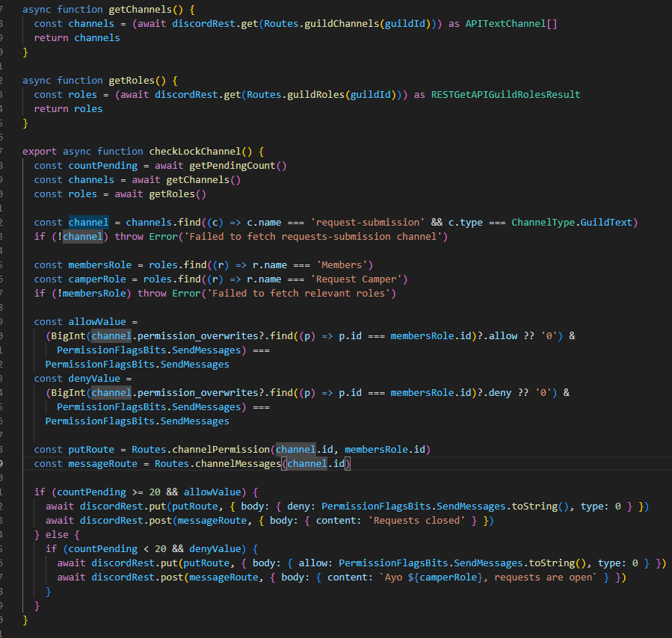672x638 pixels.
Task: Click the ?.deny property access
Action: pyautogui.click(x=495, y=392)
